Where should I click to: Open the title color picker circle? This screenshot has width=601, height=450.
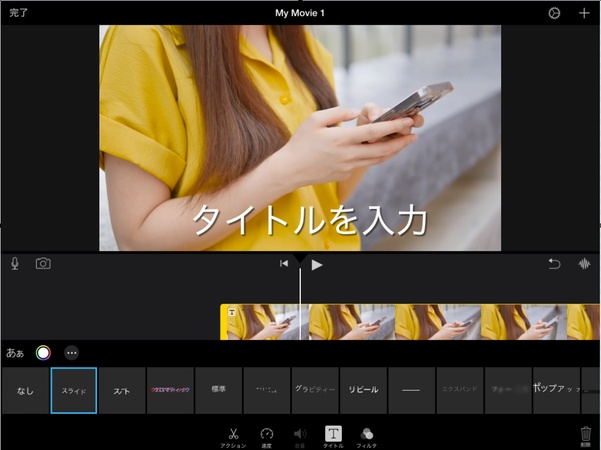pos(43,352)
